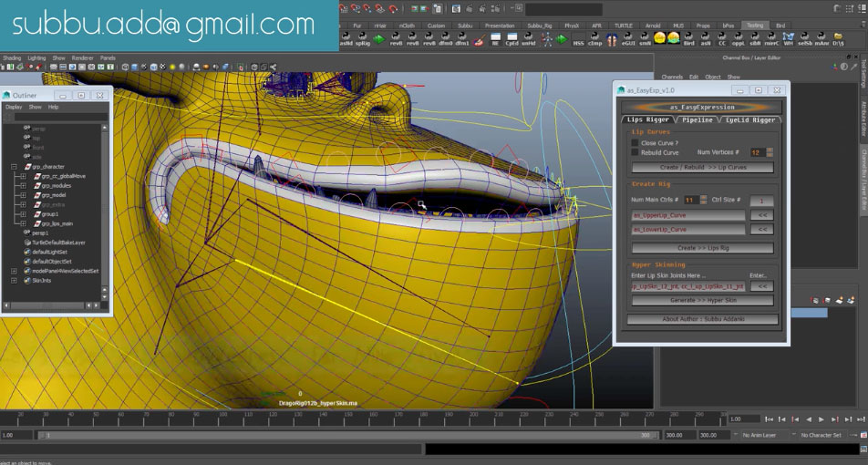
Task: Click the RE shelf icon
Action: point(495,38)
